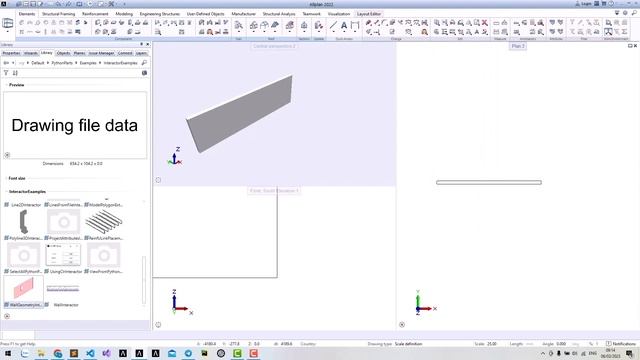Open the Line tool dropdown arrow
This screenshot has height=360, width=640.
point(333,32)
